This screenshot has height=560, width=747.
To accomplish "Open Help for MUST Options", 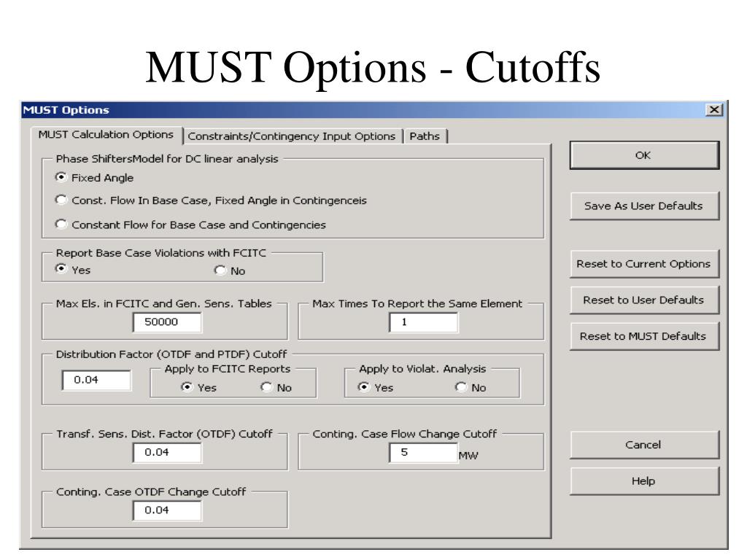I will click(x=644, y=481).
